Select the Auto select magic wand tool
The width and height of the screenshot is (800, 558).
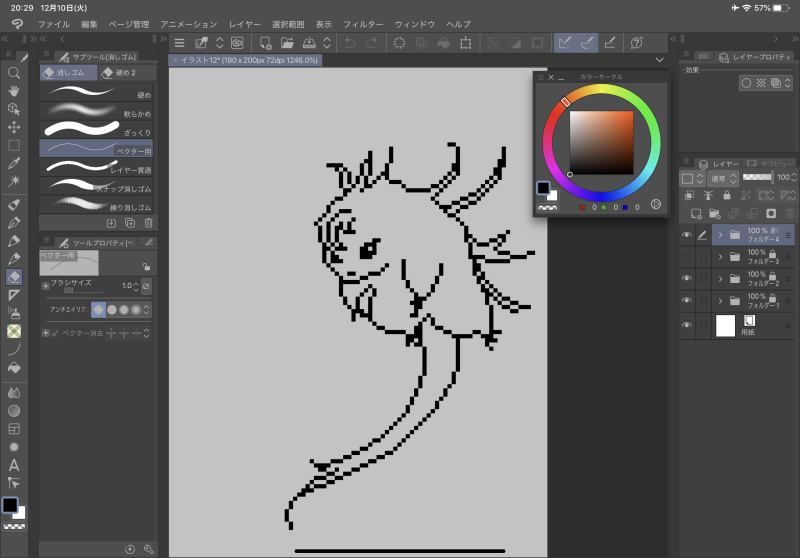(x=14, y=181)
